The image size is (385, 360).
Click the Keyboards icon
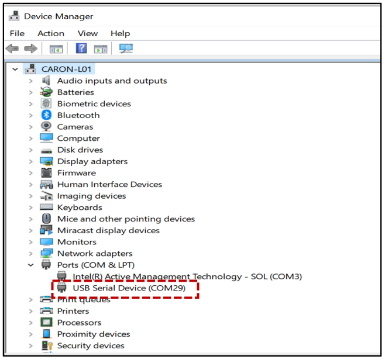[x=46, y=207]
